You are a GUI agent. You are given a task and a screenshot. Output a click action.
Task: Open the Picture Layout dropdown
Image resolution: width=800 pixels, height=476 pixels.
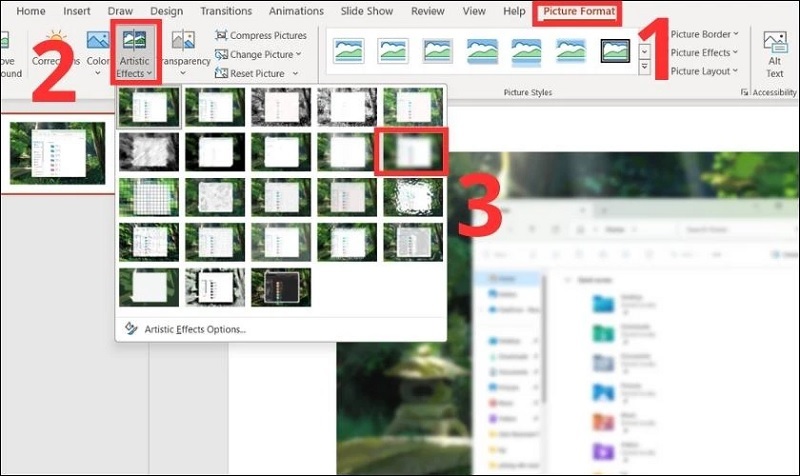703,71
